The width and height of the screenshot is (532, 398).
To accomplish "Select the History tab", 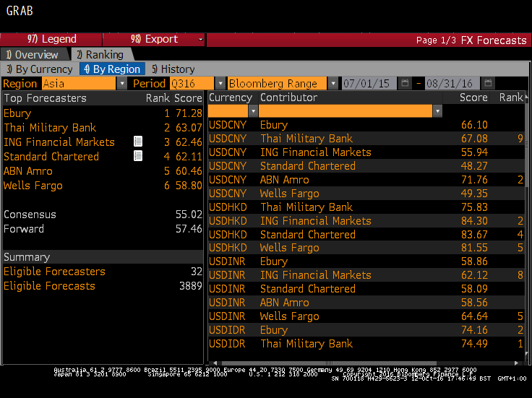I will [x=173, y=69].
